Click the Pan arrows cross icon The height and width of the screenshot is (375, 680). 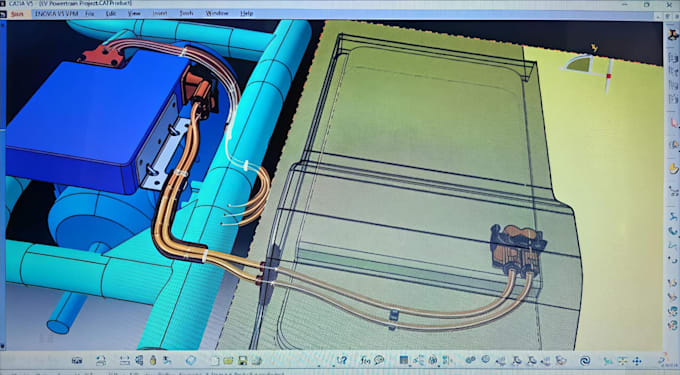click(x=637, y=361)
